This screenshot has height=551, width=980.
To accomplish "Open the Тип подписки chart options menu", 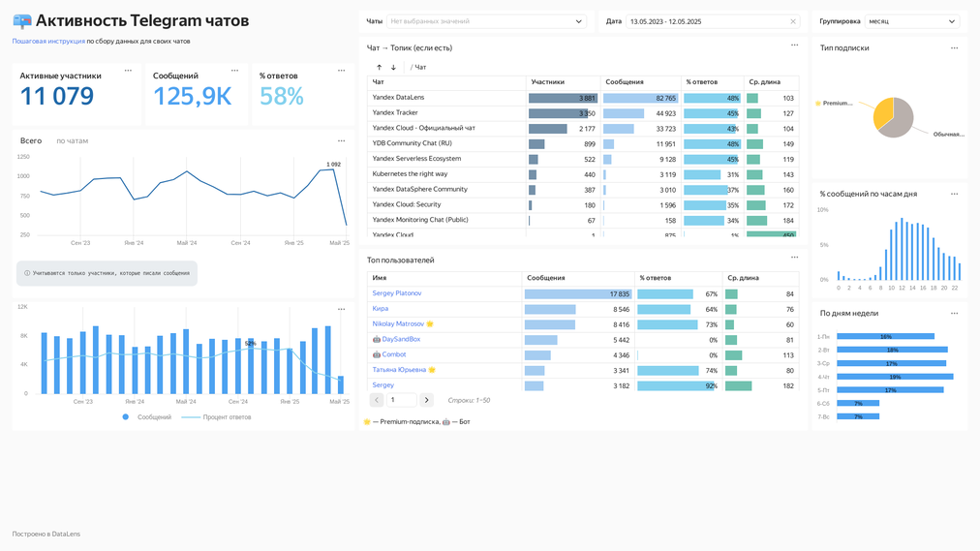I will pyautogui.click(x=954, y=48).
